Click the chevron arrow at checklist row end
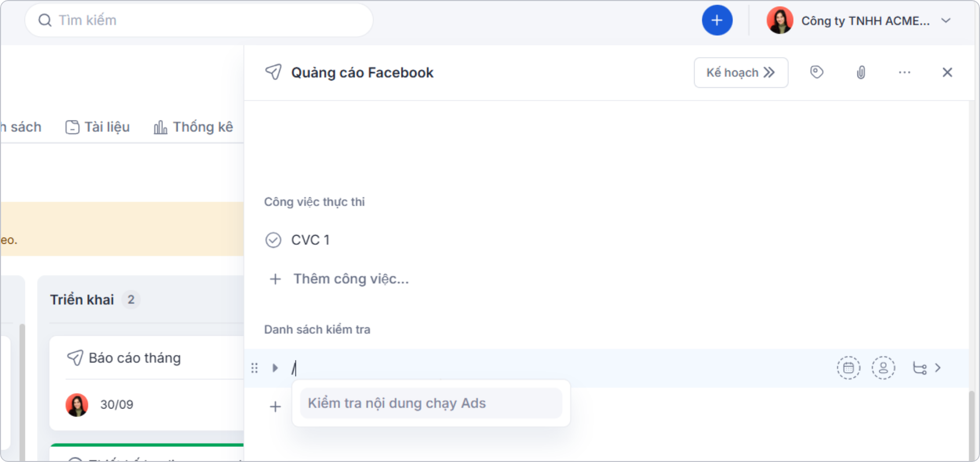The width and height of the screenshot is (980, 462). click(x=938, y=368)
